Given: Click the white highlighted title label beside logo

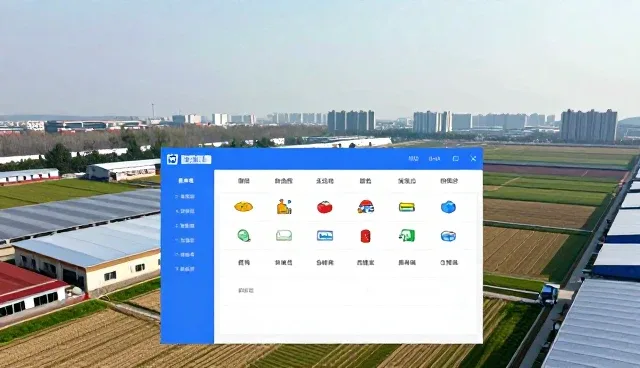Looking at the screenshot, I should (x=196, y=160).
